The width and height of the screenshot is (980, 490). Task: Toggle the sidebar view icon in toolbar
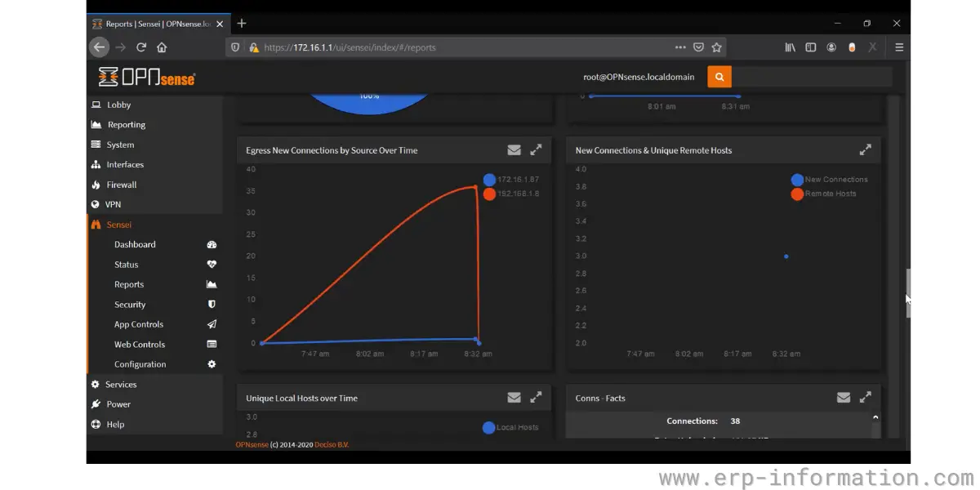point(811,47)
